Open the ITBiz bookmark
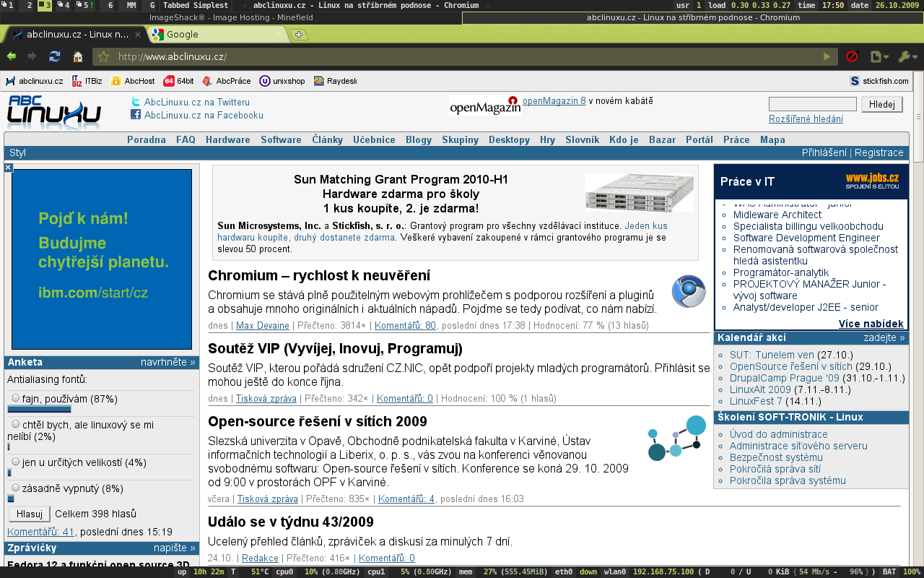 point(87,81)
